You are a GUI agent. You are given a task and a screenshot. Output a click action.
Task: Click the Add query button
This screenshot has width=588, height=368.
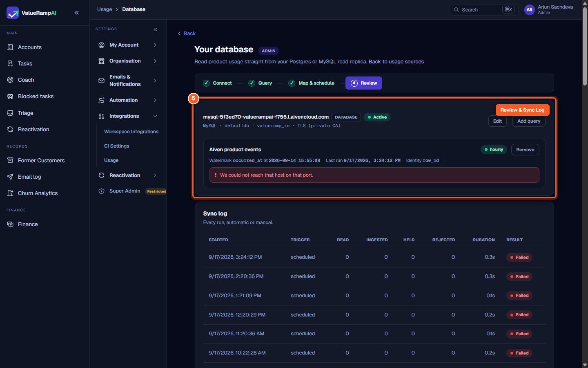(529, 121)
